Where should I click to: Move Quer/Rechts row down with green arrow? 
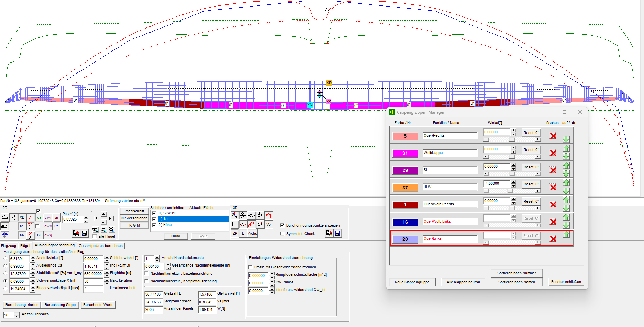tap(566, 139)
